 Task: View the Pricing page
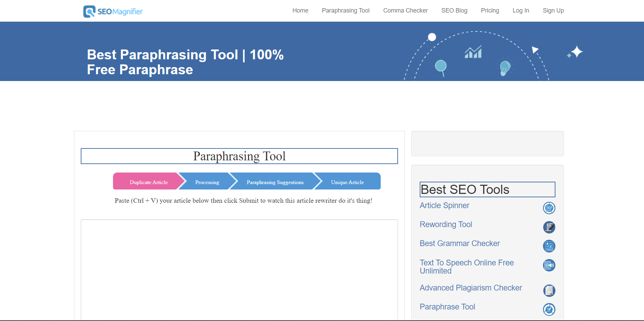[490, 11]
